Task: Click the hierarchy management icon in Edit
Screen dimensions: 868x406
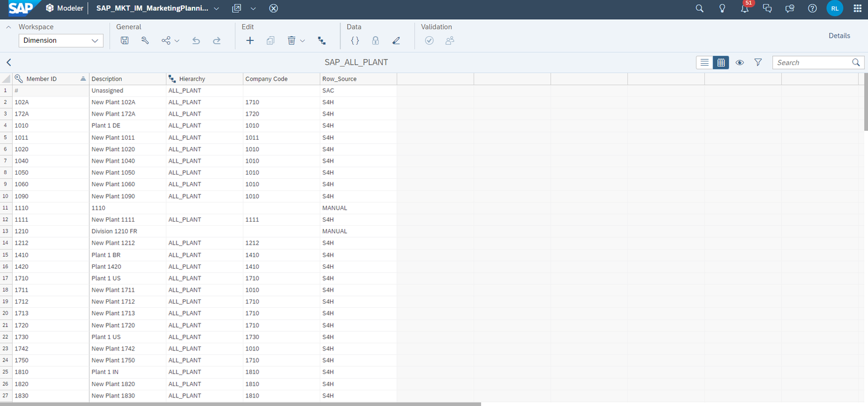Action: tap(322, 40)
